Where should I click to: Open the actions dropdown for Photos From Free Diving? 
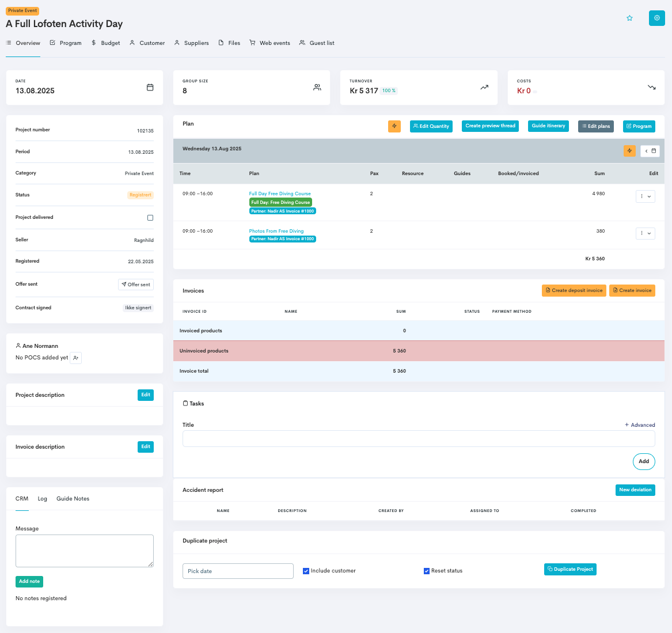(x=646, y=233)
